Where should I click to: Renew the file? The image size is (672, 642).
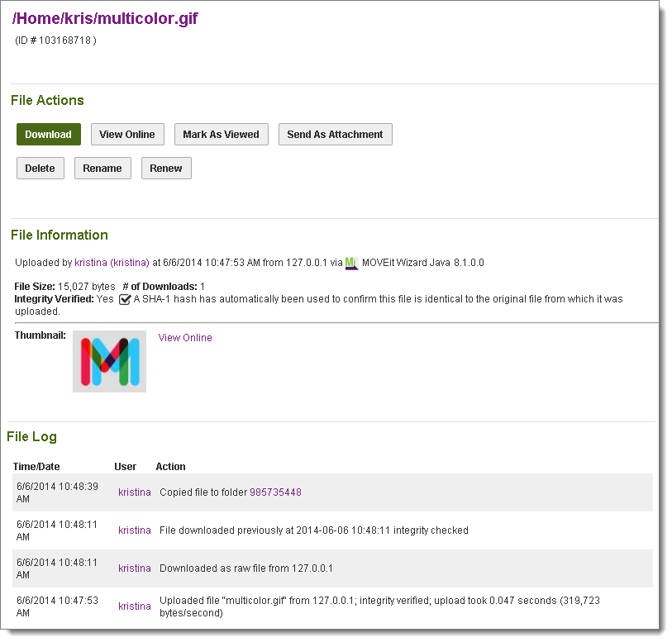coord(165,168)
